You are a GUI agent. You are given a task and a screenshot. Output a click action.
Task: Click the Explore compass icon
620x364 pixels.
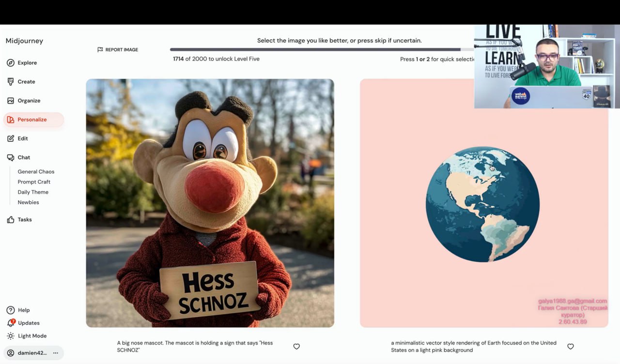point(11,63)
